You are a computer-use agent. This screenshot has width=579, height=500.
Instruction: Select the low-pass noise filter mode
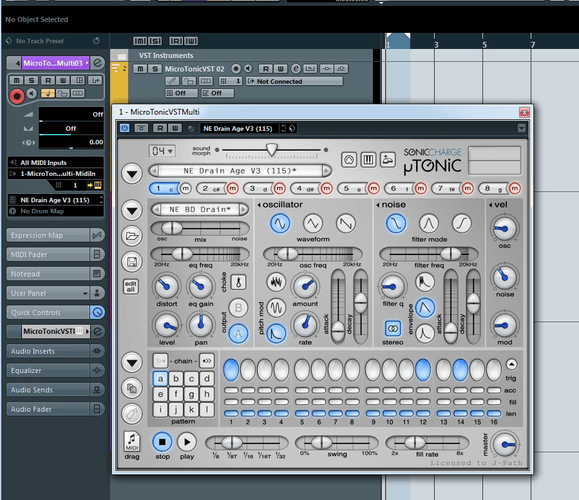[x=396, y=224]
